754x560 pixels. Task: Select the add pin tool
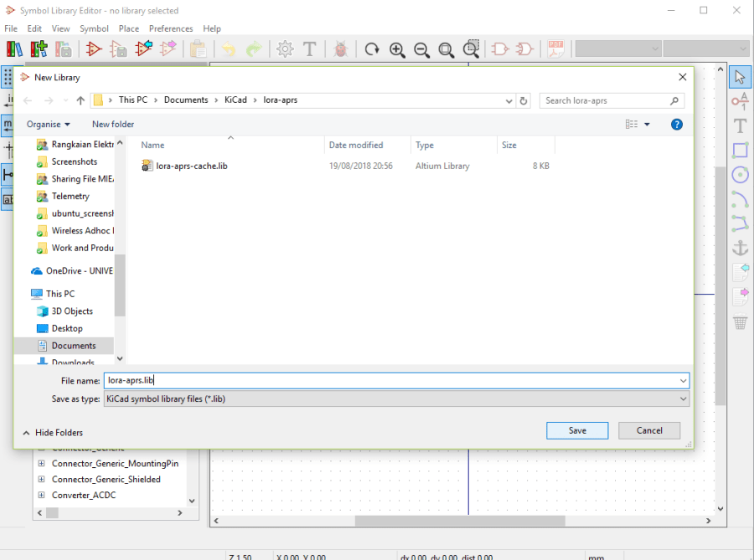740,101
